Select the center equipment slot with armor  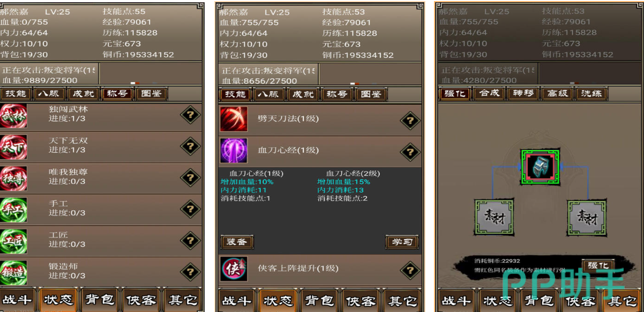coord(540,167)
